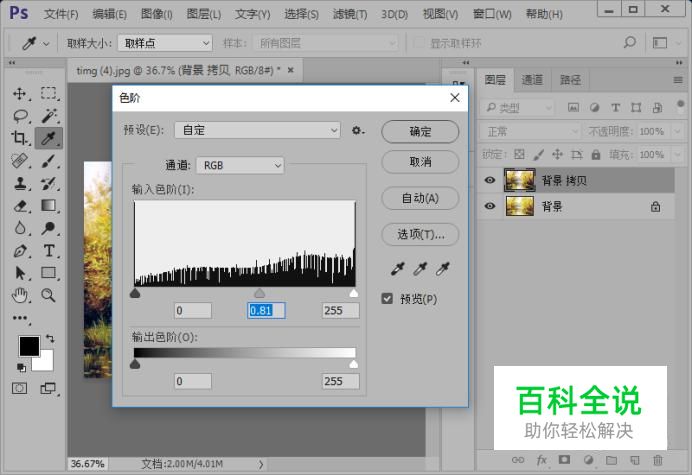Reset default foreground and background colors

click(x=21, y=367)
